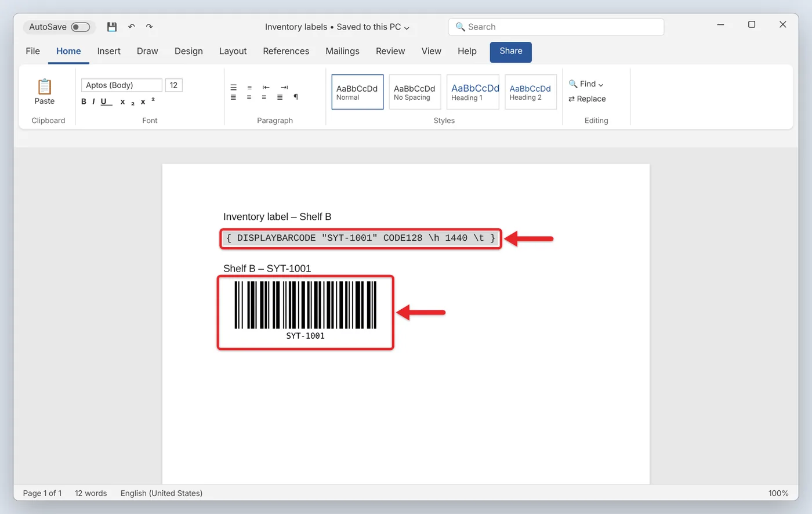This screenshot has height=514, width=812.
Task: Apply Superscript formatting
Action: point(147,102)
